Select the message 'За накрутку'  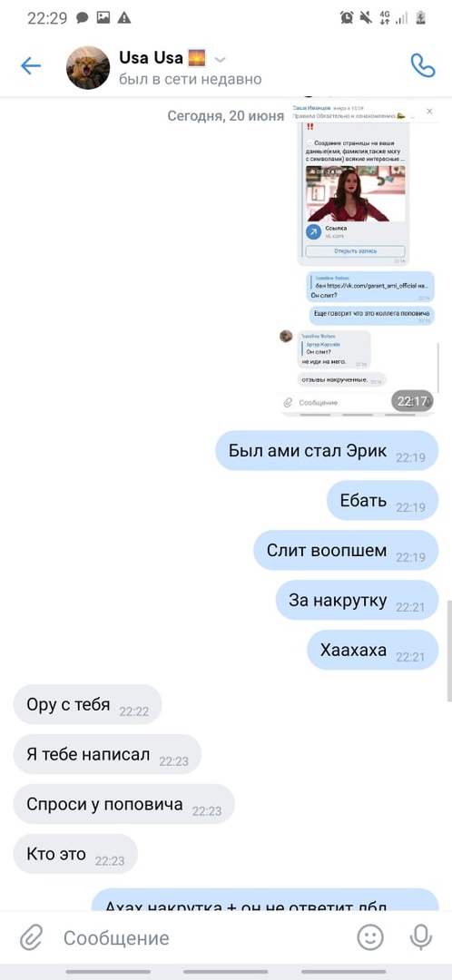click(357, 601)
